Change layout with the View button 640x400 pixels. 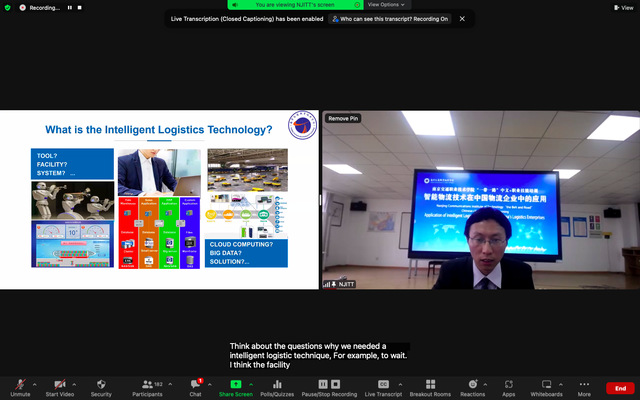click(622, 7)
